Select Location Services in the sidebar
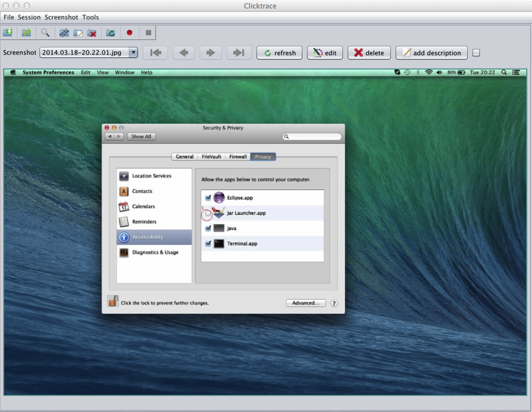 pos(154,175)
